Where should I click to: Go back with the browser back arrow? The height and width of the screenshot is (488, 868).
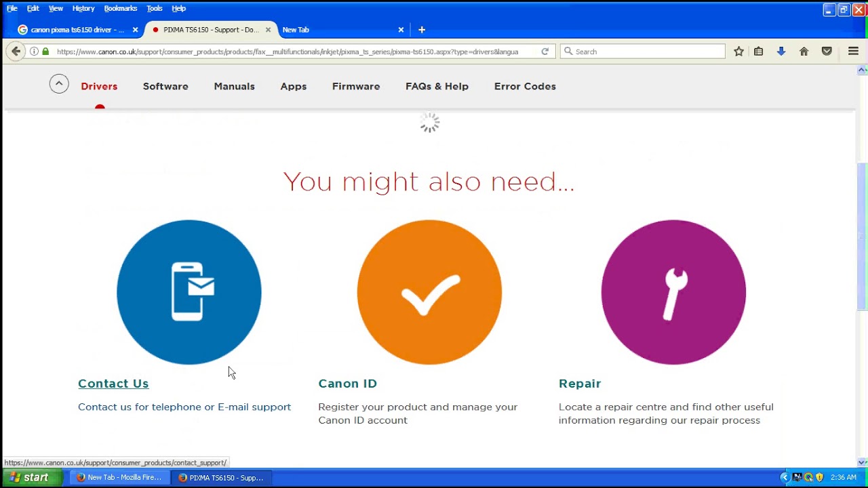(x=16, y=52)
